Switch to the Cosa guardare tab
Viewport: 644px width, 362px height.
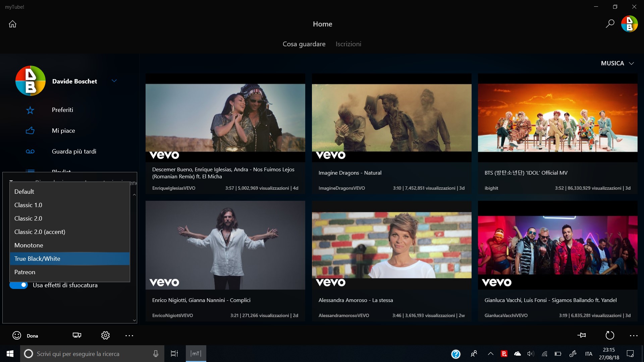click(304, 44)
